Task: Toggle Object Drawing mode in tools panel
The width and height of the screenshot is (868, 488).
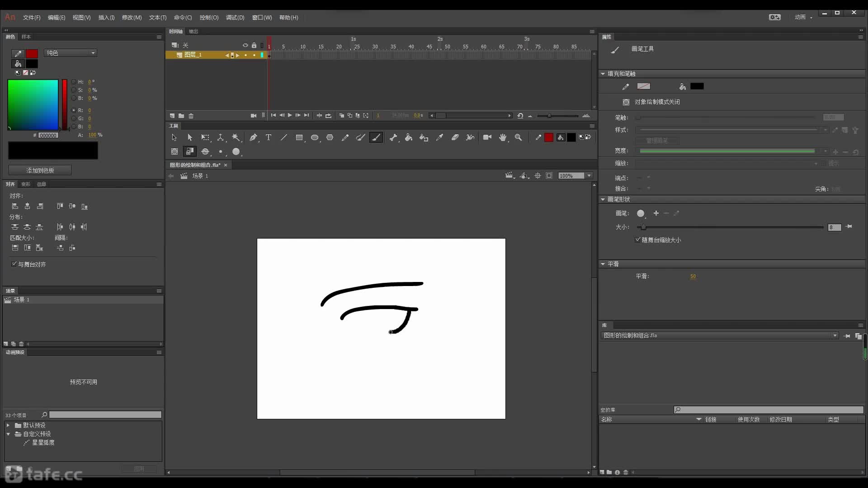Action: [175, 152]
